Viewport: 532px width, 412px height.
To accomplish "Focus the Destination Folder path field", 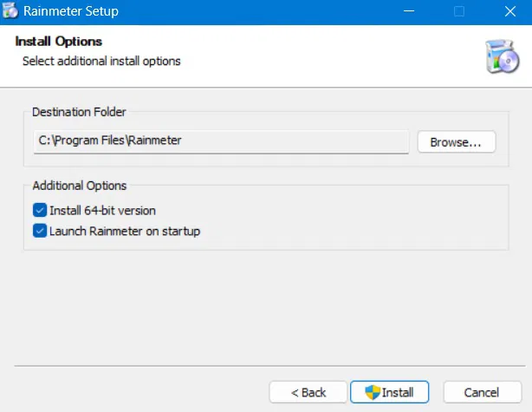I will (x=220, y=141).
